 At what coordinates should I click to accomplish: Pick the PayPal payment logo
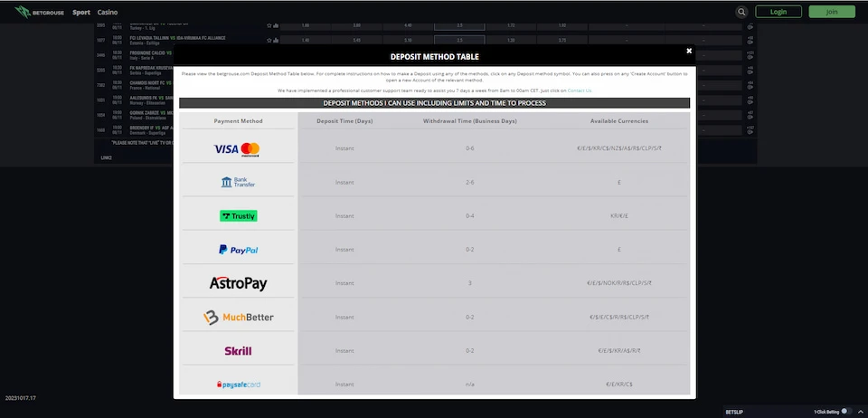click(238, 250)
